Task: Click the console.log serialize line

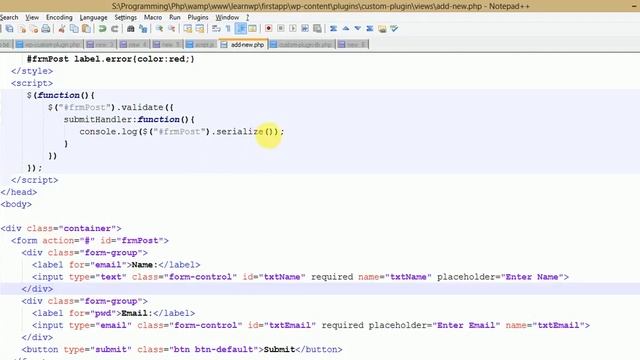Action: click(182, 131)
